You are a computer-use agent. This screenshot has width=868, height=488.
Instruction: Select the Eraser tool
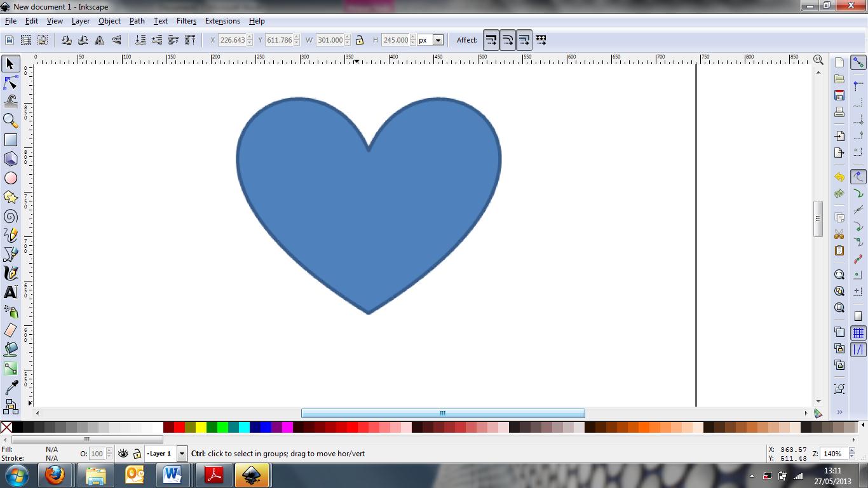coord(10,330)
